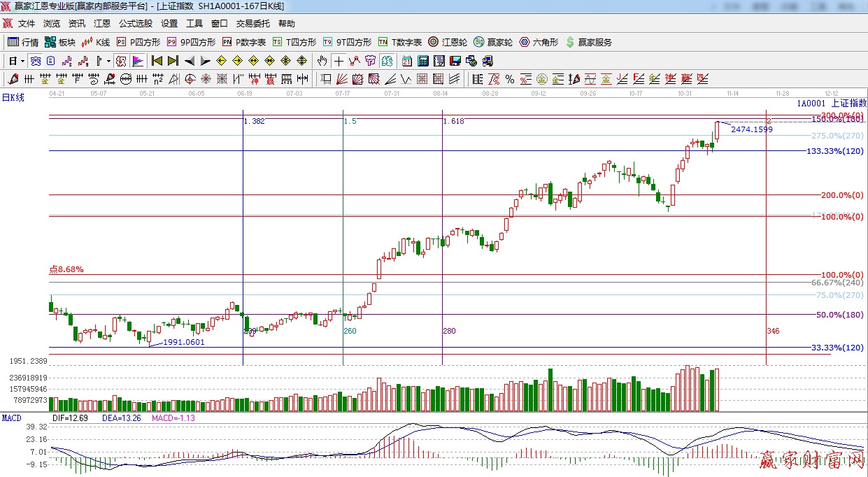Open the 公式选股 menu
This screenshot has width=868, height=477.
pyautogui.click(x=136, y=23)
